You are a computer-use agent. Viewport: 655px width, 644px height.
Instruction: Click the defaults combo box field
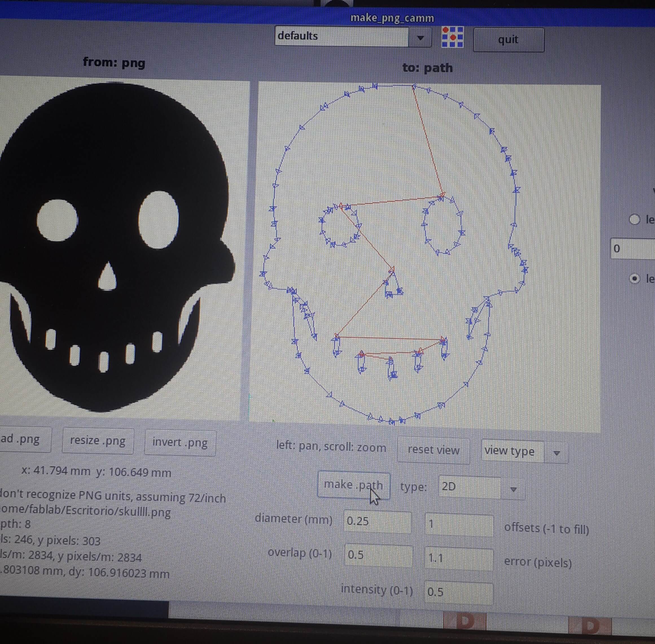tap(341, 36)
